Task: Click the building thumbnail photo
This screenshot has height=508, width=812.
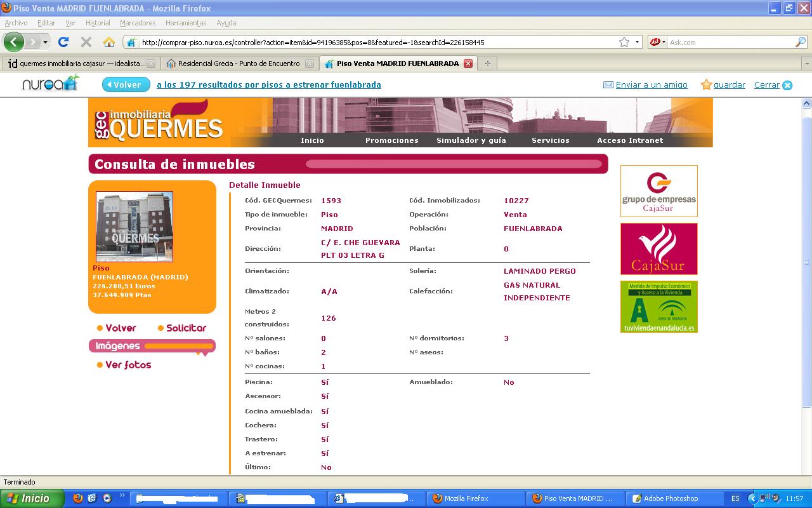Action: click(134, 227)
